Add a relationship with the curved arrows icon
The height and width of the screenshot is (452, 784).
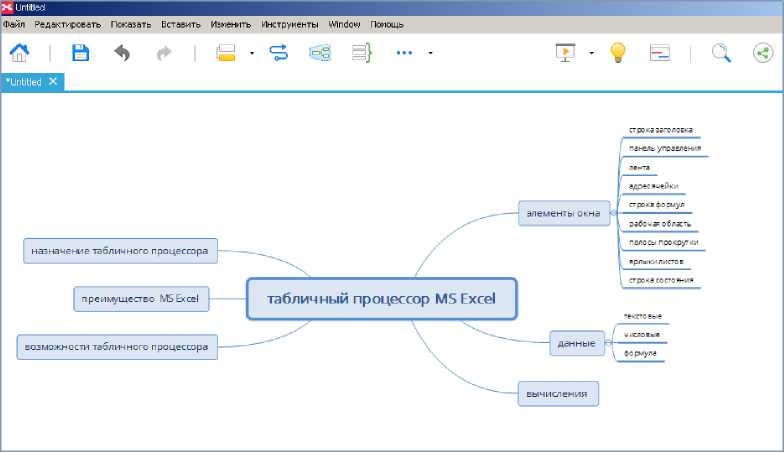click(x=278, y=52)
